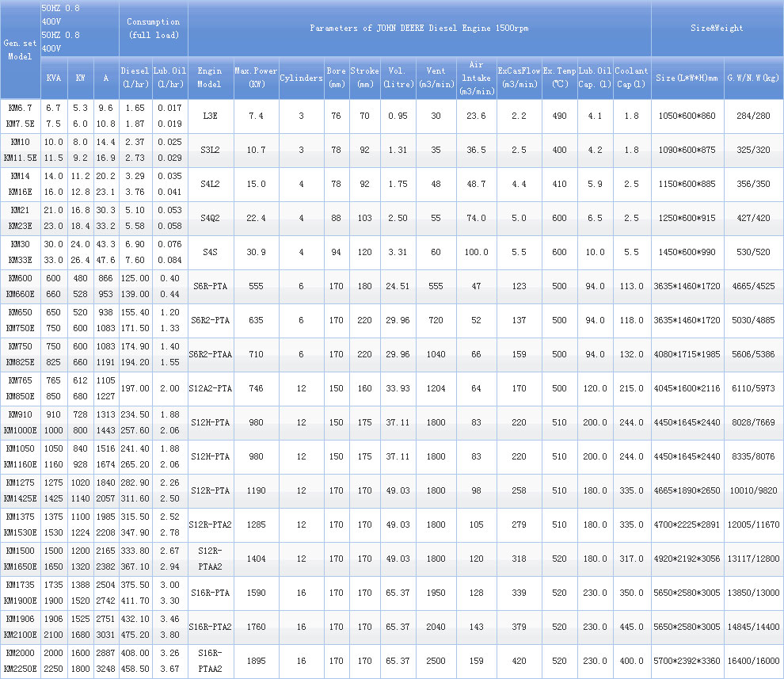Click the Engin Model column header
Viewport: 784px width, 679px height.
coord(210,77)
